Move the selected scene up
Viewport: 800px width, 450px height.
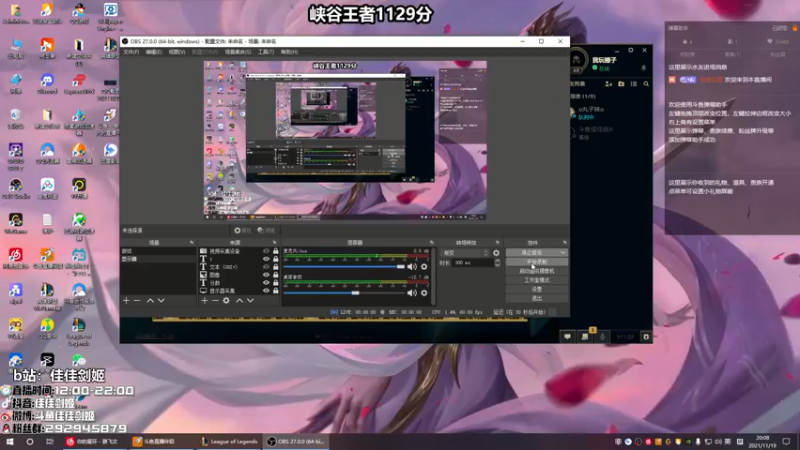tap(150, 301)
